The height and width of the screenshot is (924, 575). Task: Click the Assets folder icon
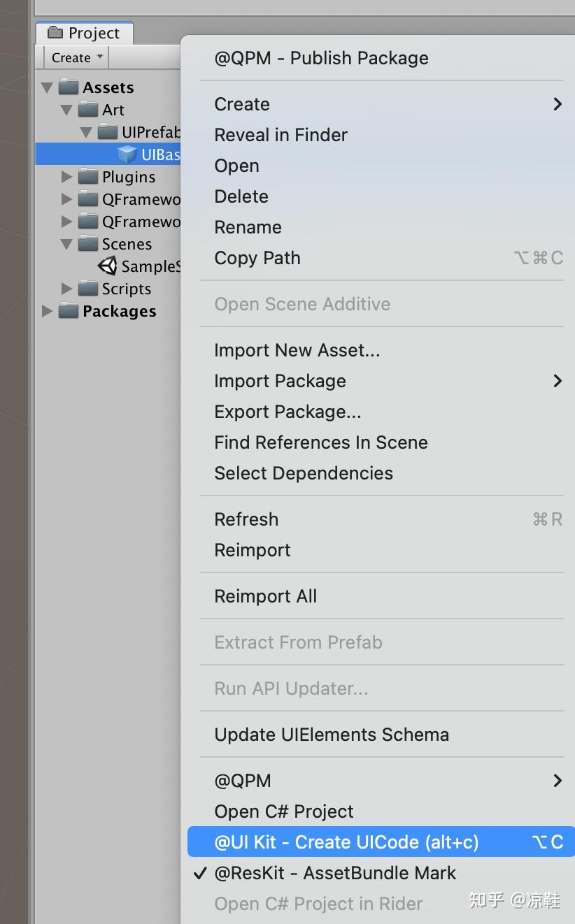69,87
